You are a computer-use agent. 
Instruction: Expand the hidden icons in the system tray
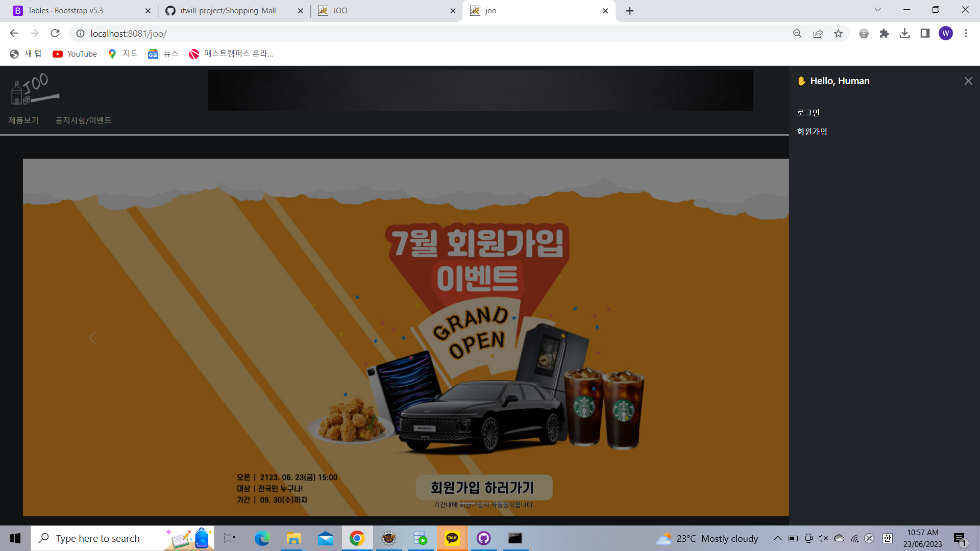tap(777, 538)
